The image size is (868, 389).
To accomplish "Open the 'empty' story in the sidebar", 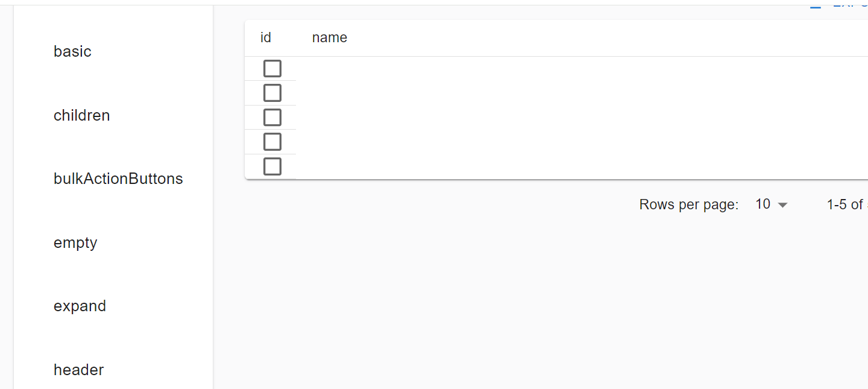I will tap(75, 242).
